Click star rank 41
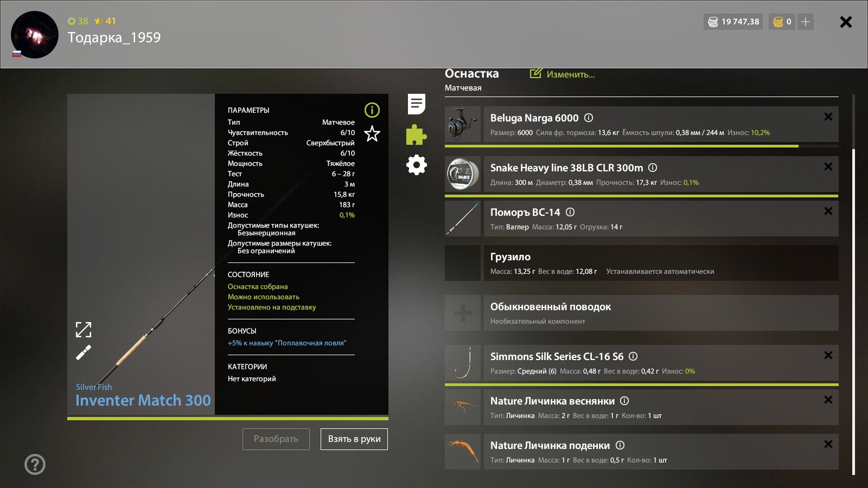This screenshot has width=868, height=488. pos(105,21)
